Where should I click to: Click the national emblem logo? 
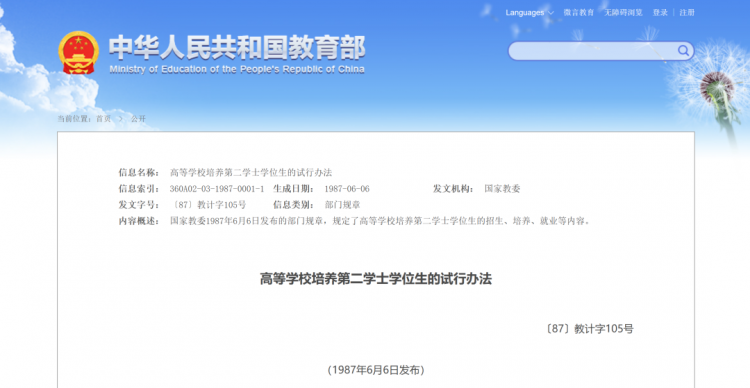pos(78,53)
